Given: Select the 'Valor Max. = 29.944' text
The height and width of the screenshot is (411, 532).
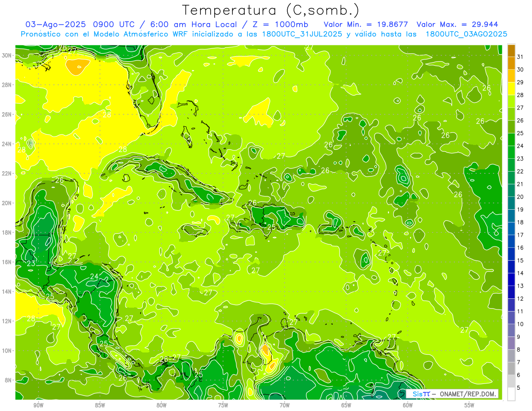Looking at the screenshot, I should tap(458, 24).
